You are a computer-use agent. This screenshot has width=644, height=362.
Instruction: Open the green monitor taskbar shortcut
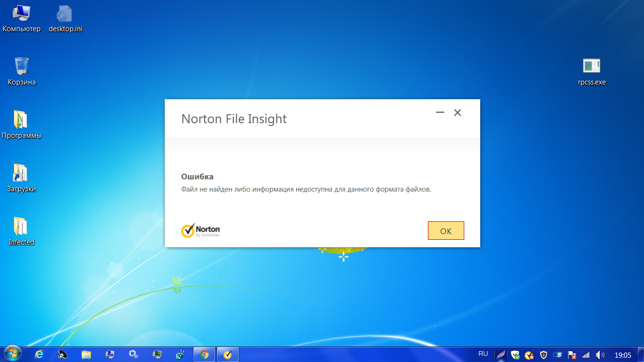(x=157, y=354)
